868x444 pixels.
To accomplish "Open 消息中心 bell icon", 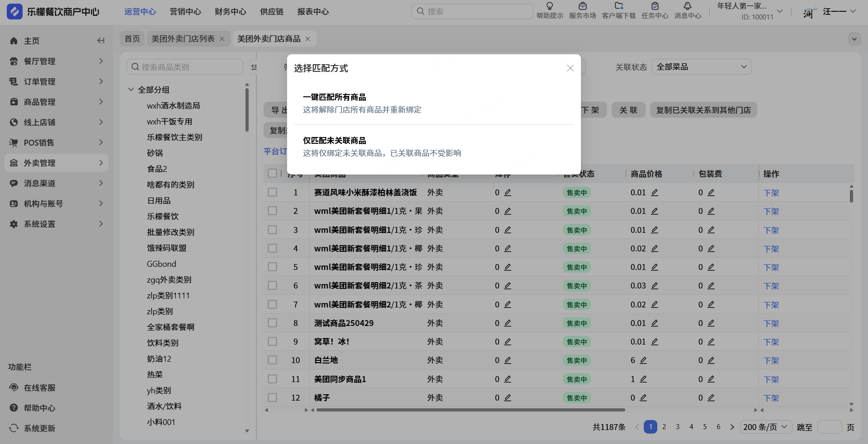I will (x=687, y=6).
